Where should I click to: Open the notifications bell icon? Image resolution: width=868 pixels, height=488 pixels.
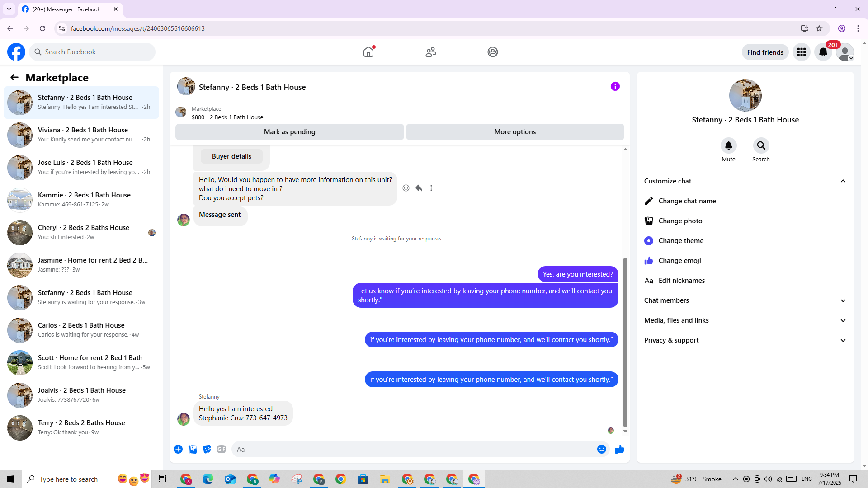click(x=823, y=52)
